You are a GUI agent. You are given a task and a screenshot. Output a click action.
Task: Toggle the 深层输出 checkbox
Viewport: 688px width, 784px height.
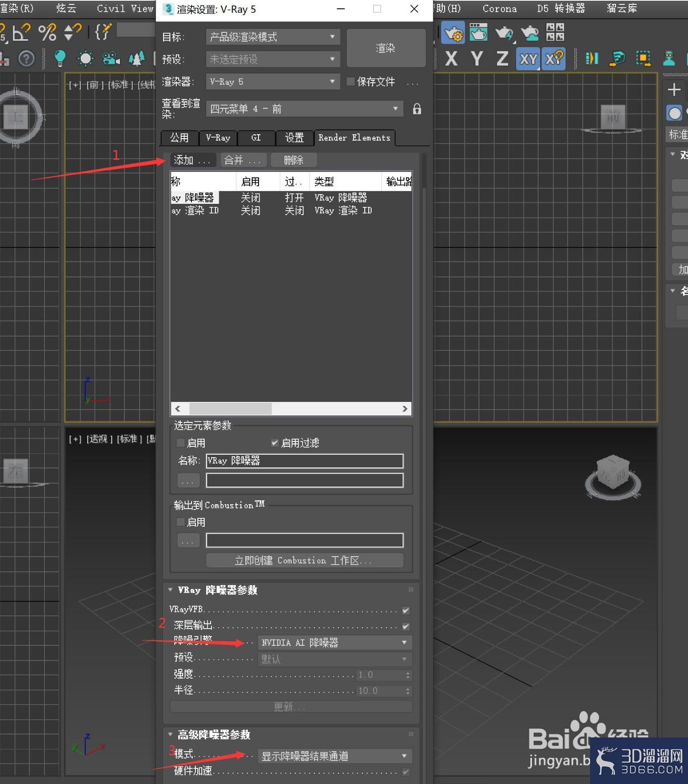(406, 627)
